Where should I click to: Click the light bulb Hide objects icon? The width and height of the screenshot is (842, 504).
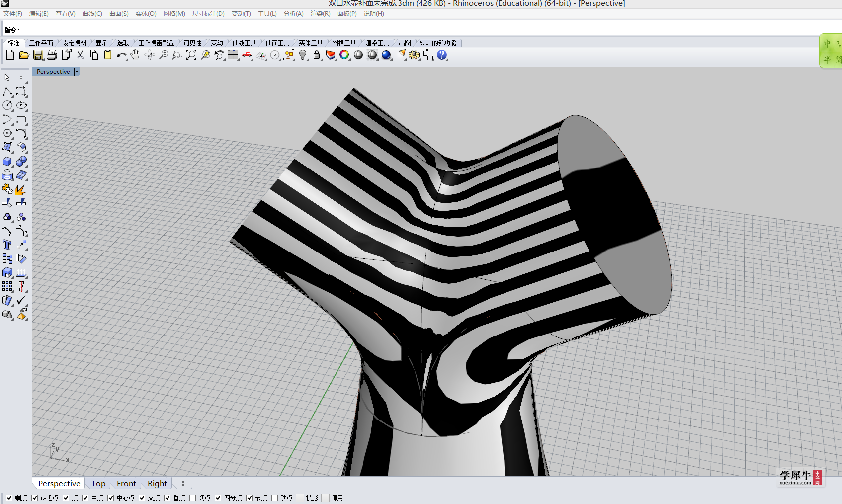[x=303, y=55]
